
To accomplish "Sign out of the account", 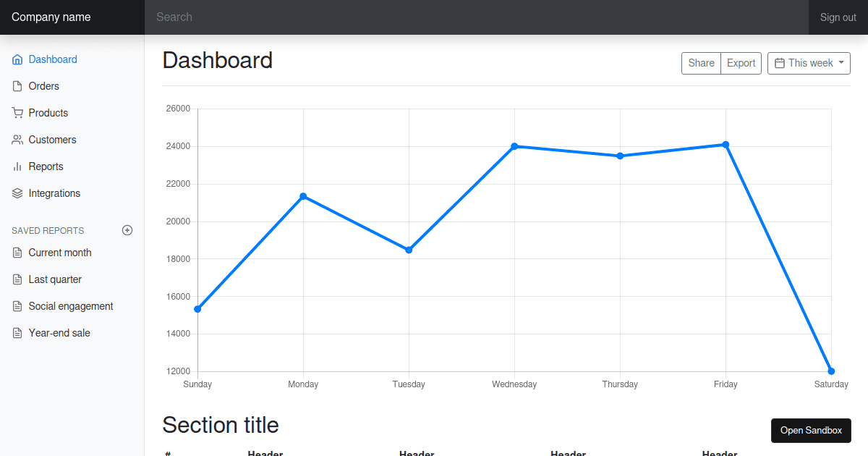I will pos(838,17).
